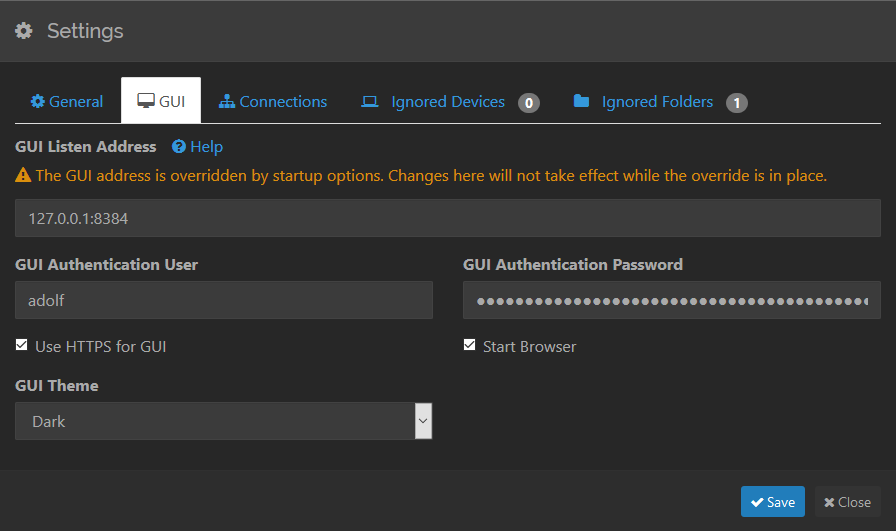
Task: Click the Settings title text
Action: click(x=85, y=31)
